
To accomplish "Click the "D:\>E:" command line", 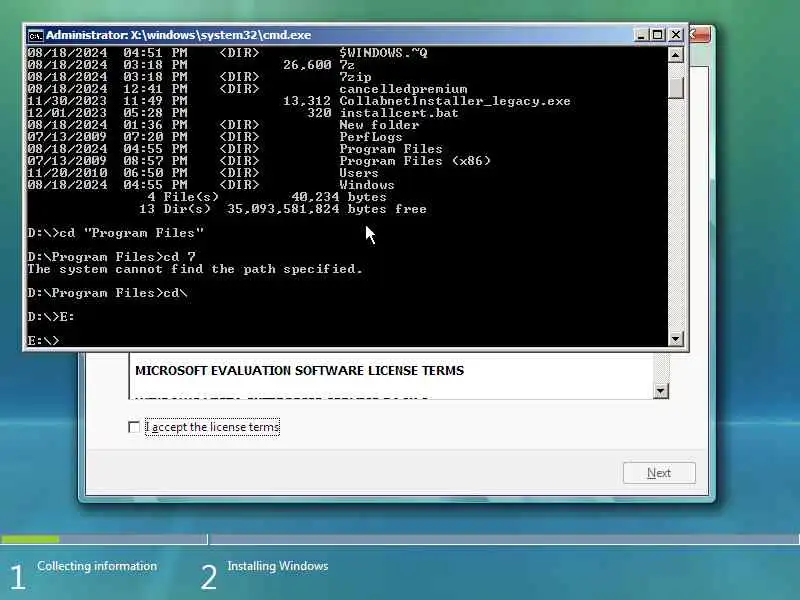I will click(51, 317).
